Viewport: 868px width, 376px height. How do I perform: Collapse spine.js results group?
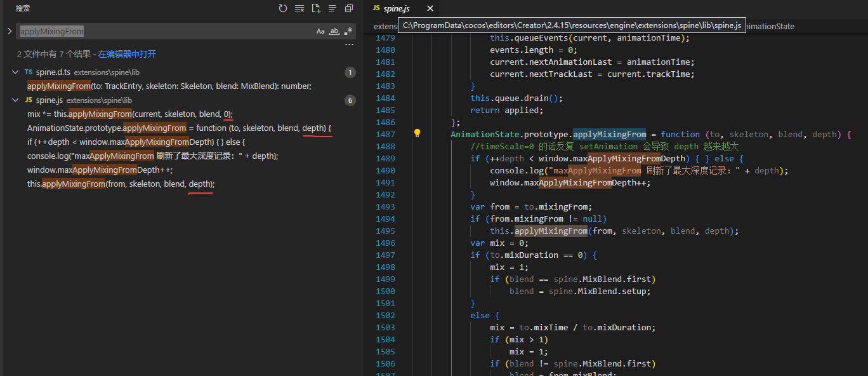pos(15,100)
